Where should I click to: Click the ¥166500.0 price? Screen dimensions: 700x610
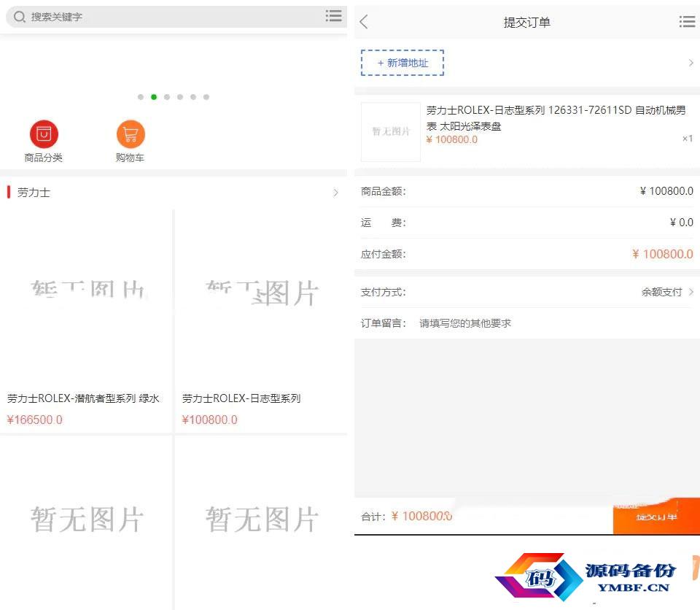click(35, 420)
